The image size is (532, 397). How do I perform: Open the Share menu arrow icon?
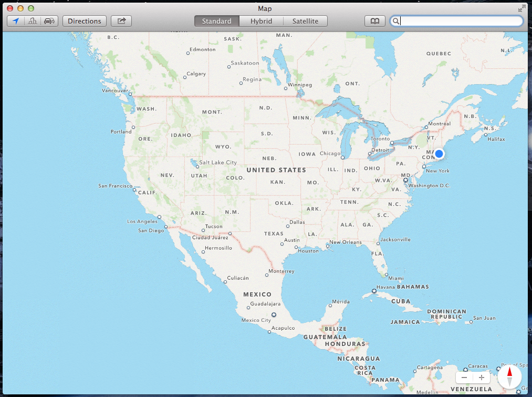click(121, 21)
